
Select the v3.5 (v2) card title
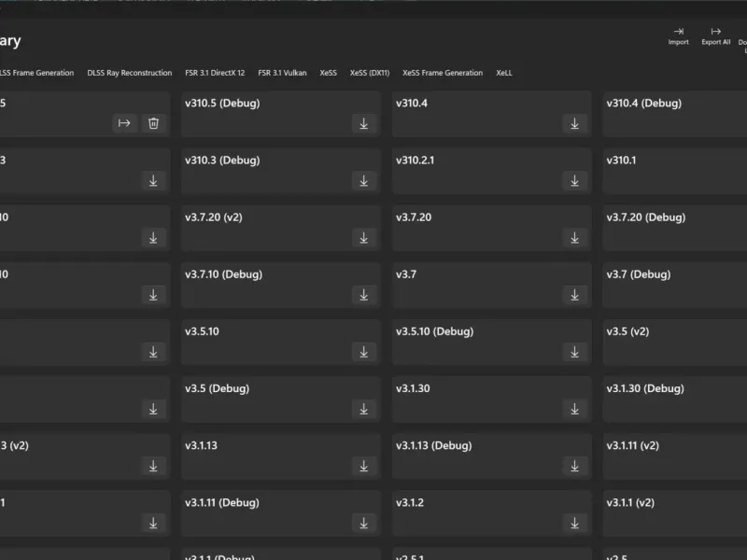coord(627,332)
